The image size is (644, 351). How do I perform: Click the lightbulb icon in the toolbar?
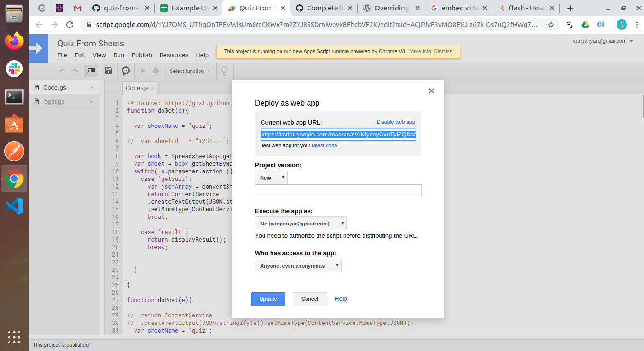(x=225, y=71)
